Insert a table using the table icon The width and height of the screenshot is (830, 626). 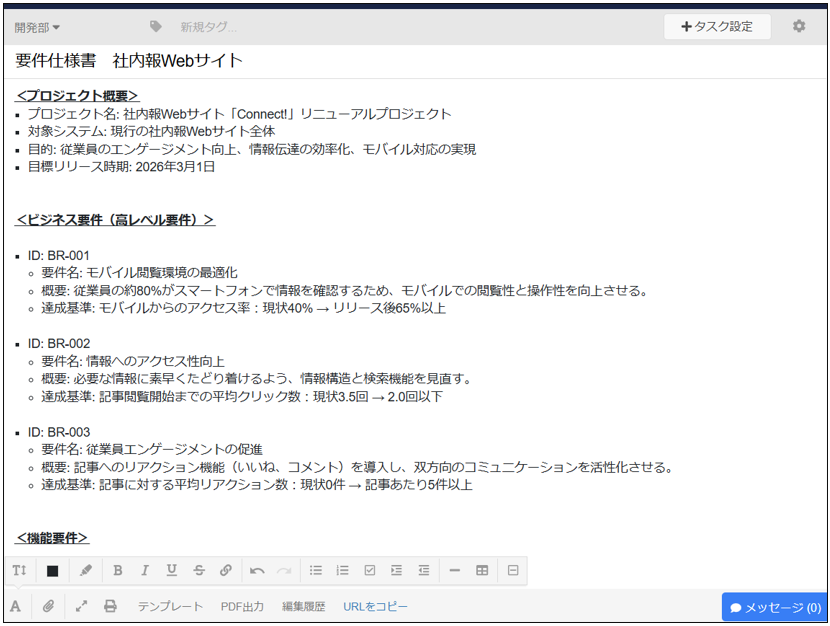point(481,570)
